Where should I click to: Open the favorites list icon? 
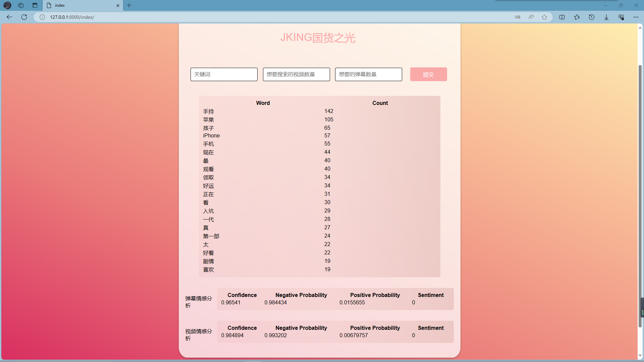pos(577,17)
